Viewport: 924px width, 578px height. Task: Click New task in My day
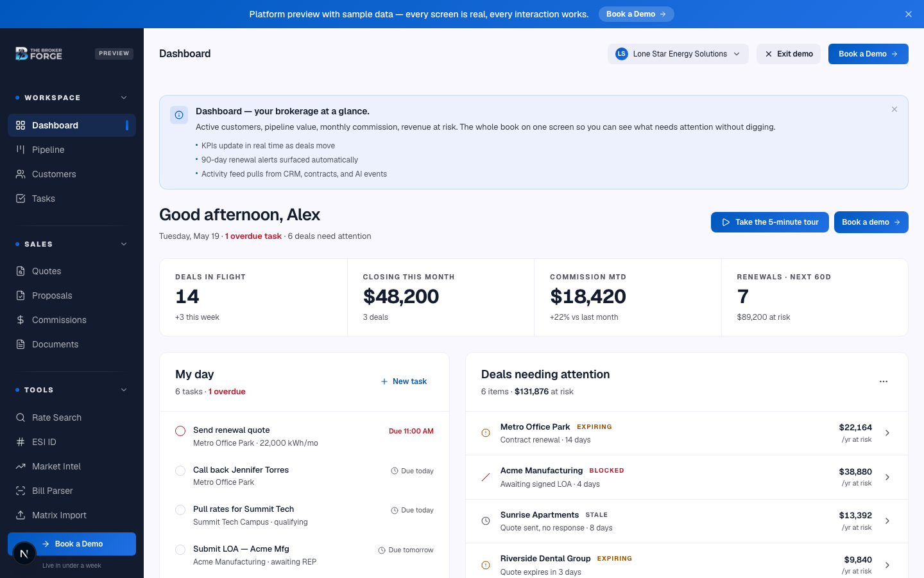pyautogui.click(x=404, y=381)
